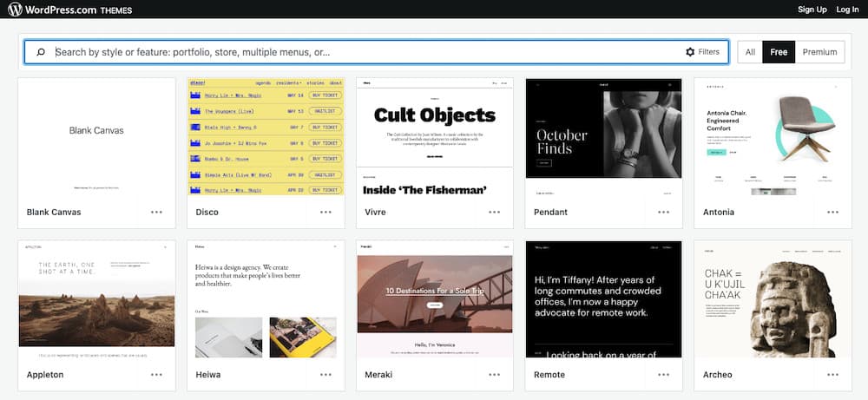Open the Remote theme options ellipsis

coord(664,375)
